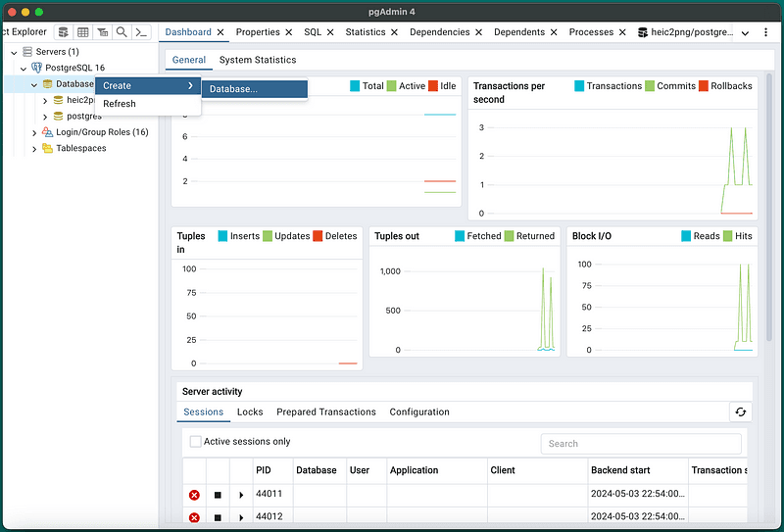Switch to the Statistics tab

tap(365, 32)
